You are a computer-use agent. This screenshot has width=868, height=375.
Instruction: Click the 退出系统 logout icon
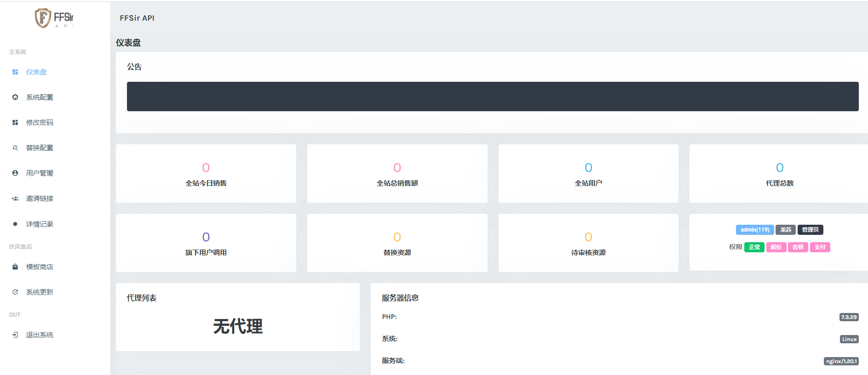[x=15, y=335]
